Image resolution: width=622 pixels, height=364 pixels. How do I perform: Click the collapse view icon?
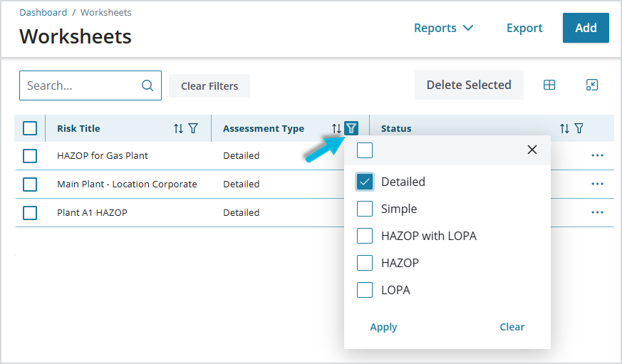click(592, 85)
